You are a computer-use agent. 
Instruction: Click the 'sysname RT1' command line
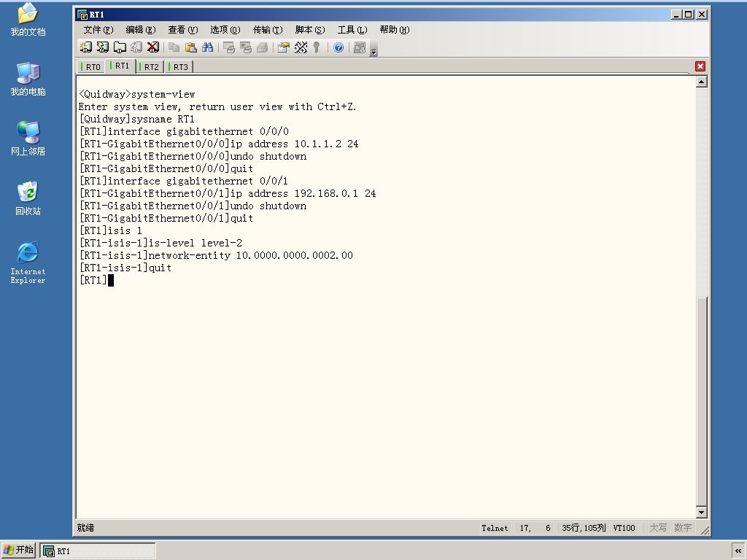click(136, 119)
